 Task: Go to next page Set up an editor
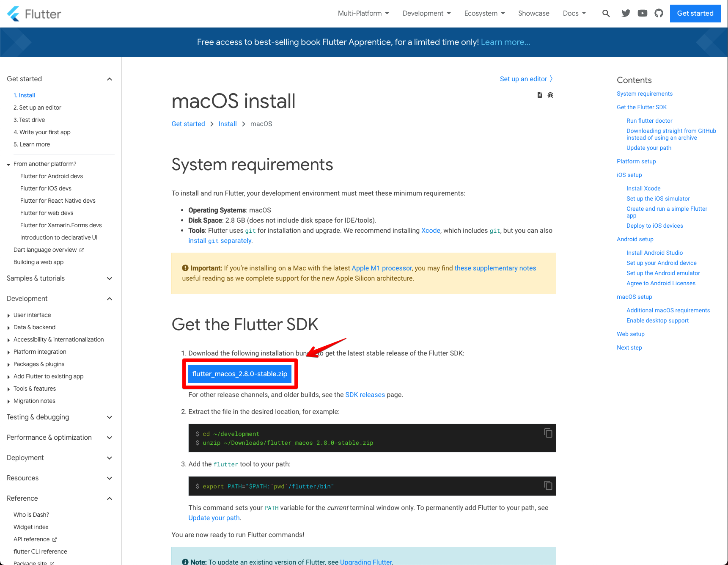pyautogui.click(x=526, y=79)
